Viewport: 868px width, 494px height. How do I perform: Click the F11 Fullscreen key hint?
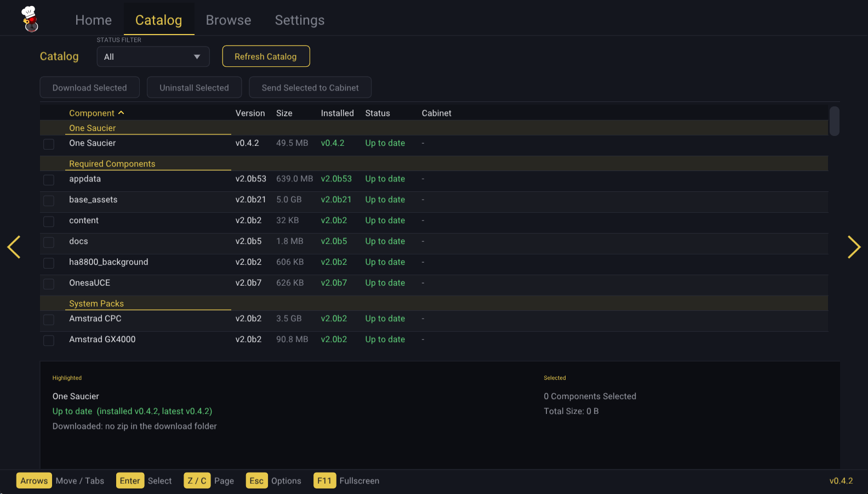coord(346,481)
